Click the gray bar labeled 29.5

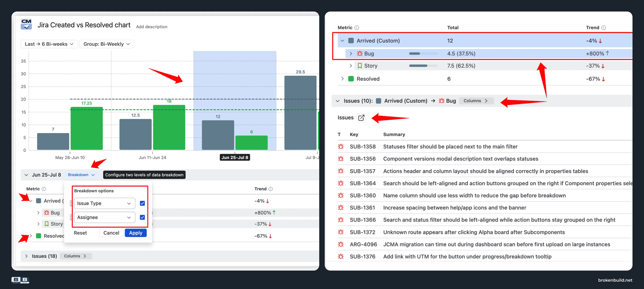coord(300,113)
